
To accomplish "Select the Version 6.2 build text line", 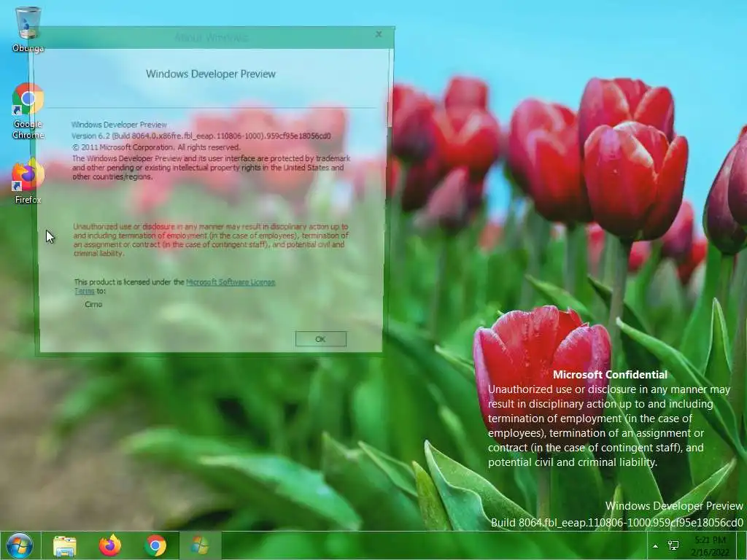I will tap(201, 136).
